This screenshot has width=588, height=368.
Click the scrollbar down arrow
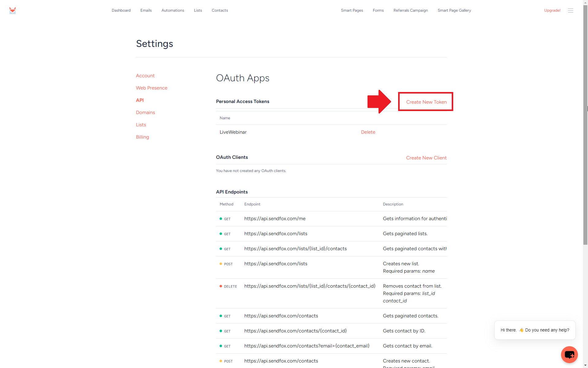coord(585,365)
